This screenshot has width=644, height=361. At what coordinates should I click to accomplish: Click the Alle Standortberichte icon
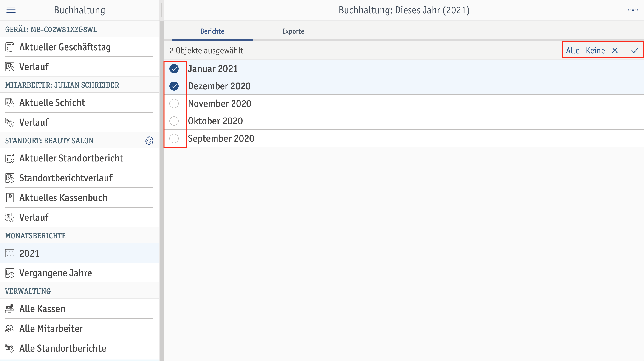pos(9,348)
